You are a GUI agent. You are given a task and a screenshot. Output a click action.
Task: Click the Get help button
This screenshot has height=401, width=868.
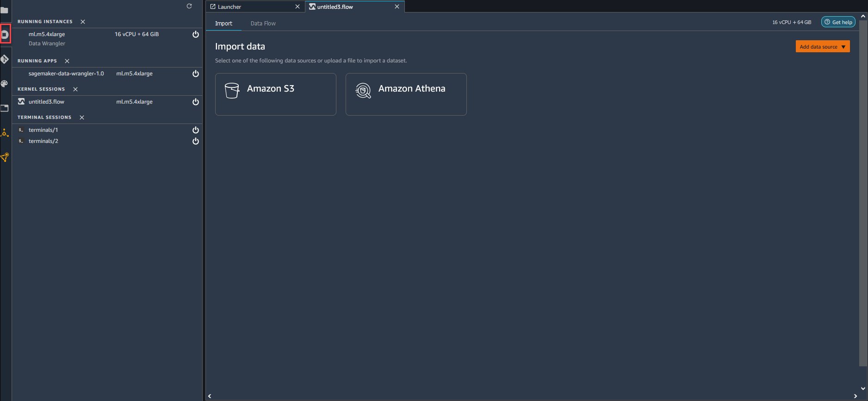click(838, 22)
